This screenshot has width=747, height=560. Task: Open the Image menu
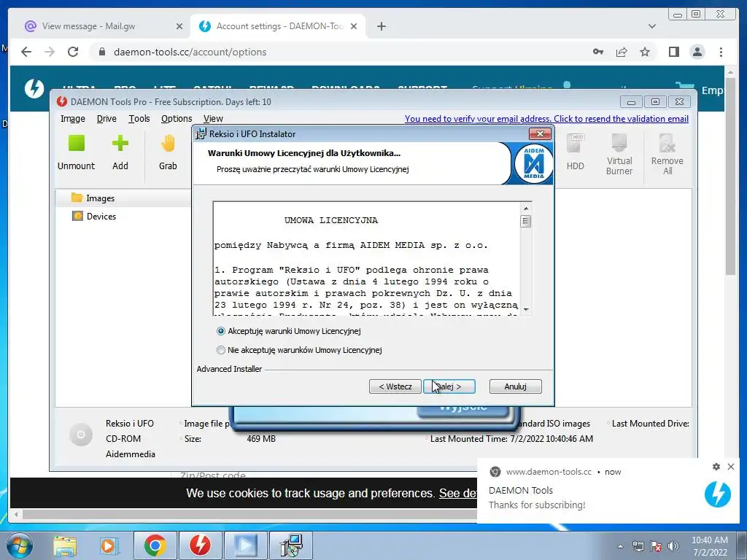point(73,119)
